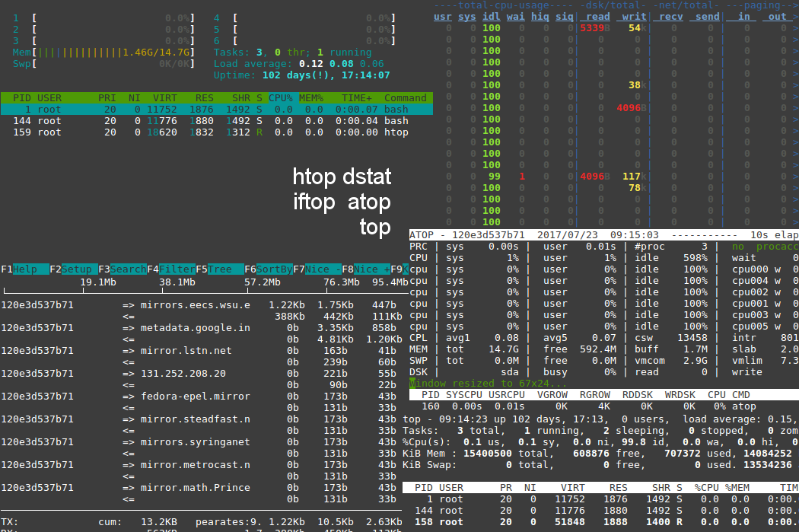Click htop Command column header

tap(405, 98)
